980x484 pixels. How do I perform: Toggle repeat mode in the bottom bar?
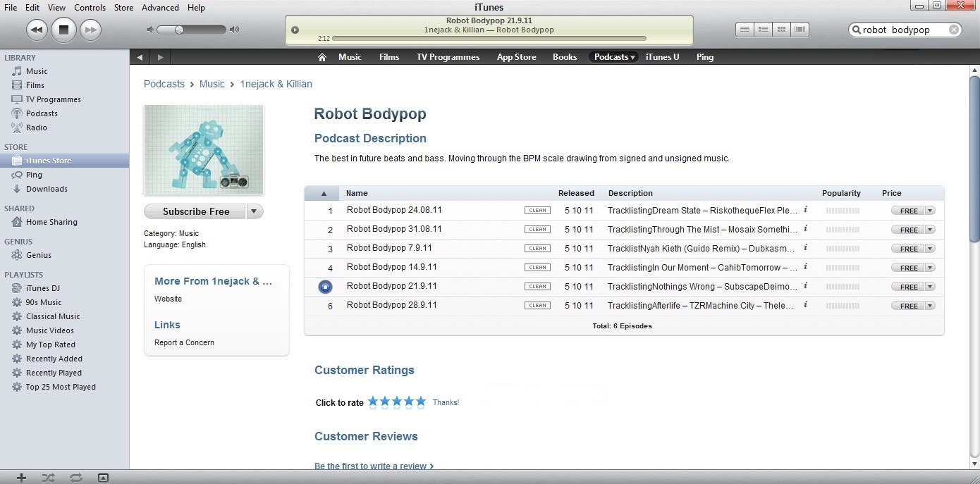coord(75,477)
